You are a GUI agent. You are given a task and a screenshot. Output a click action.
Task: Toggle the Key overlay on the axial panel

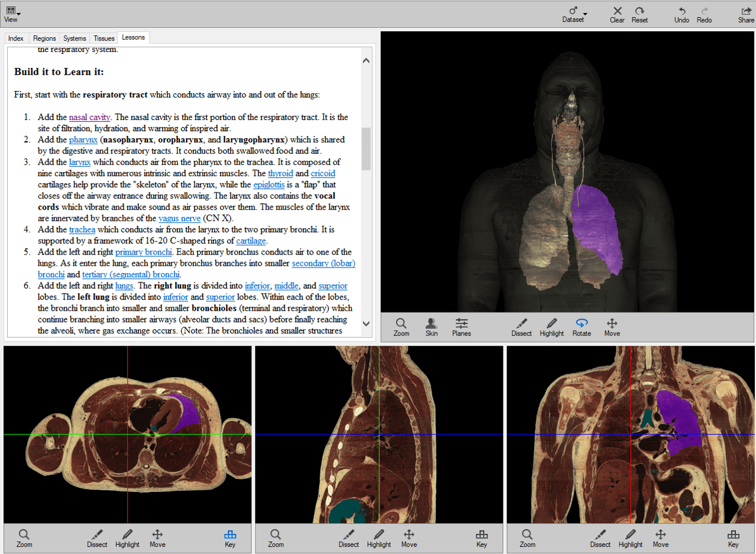[230, 538]
